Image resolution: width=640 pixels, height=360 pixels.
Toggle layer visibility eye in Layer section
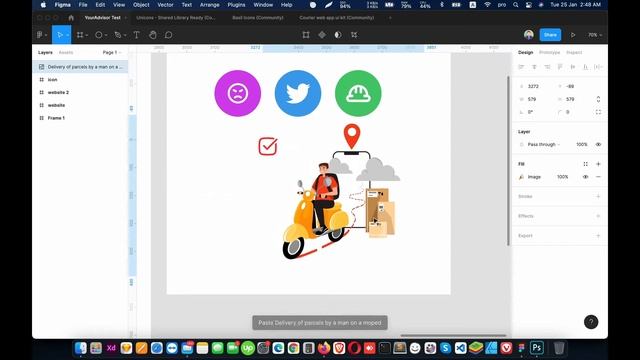click(x=598, y=144)
